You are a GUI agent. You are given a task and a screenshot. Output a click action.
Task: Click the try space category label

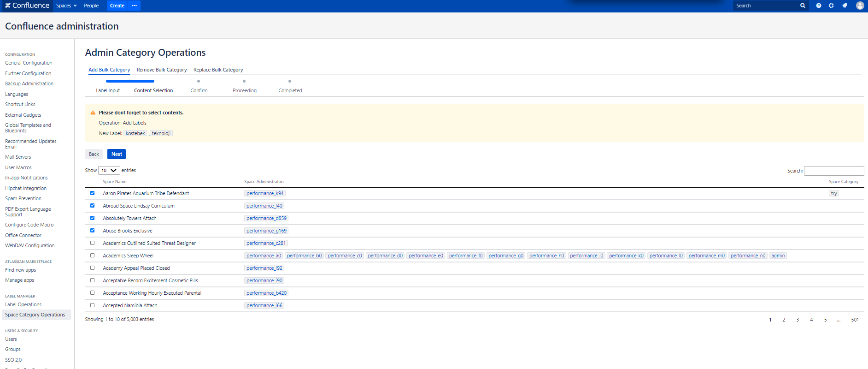click(x=834, y=193)
